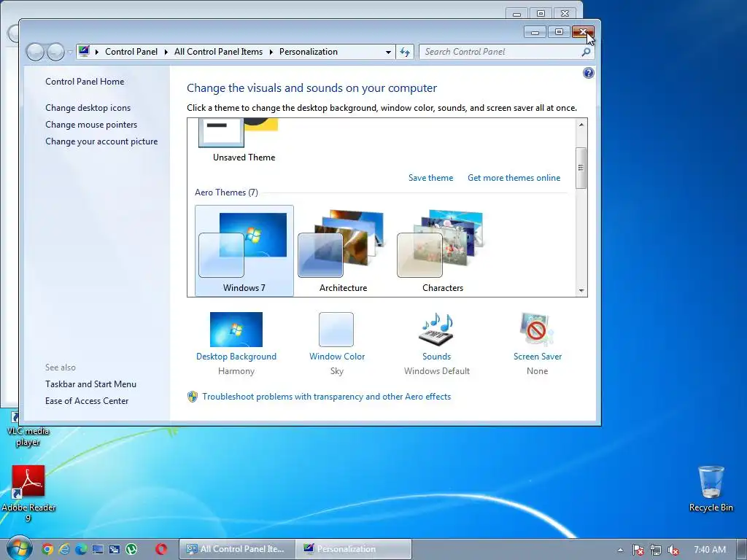The height and width of the screenshot is (560, 747).
Task: Minimize the Personalization window
Action: [535, 32]
